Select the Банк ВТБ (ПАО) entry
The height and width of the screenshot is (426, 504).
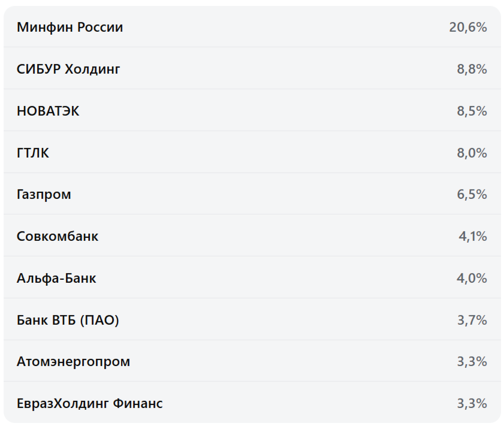click(68, 320)
